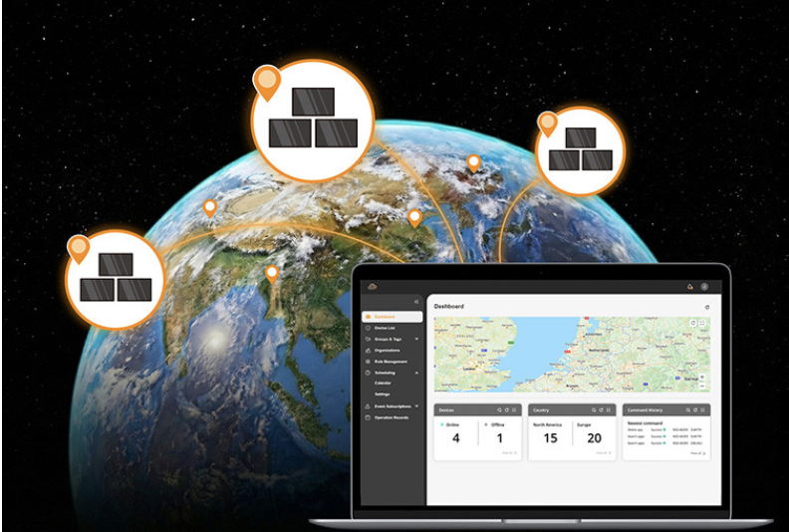
Task: Click View all in Command History widget
Action: click(x=698, y=453)
